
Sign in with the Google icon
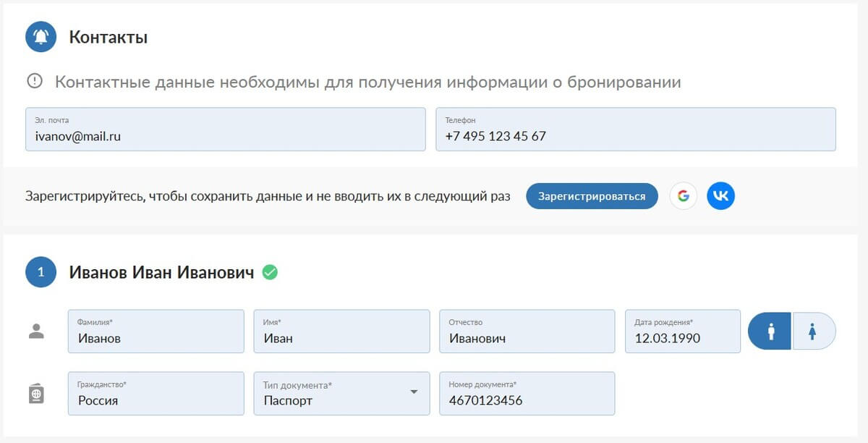point(684,196)
